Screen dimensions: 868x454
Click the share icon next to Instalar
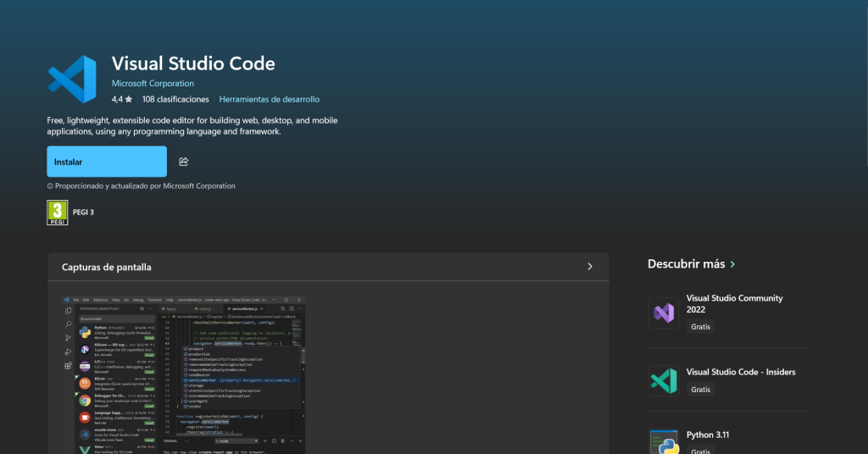pos(183,162)
